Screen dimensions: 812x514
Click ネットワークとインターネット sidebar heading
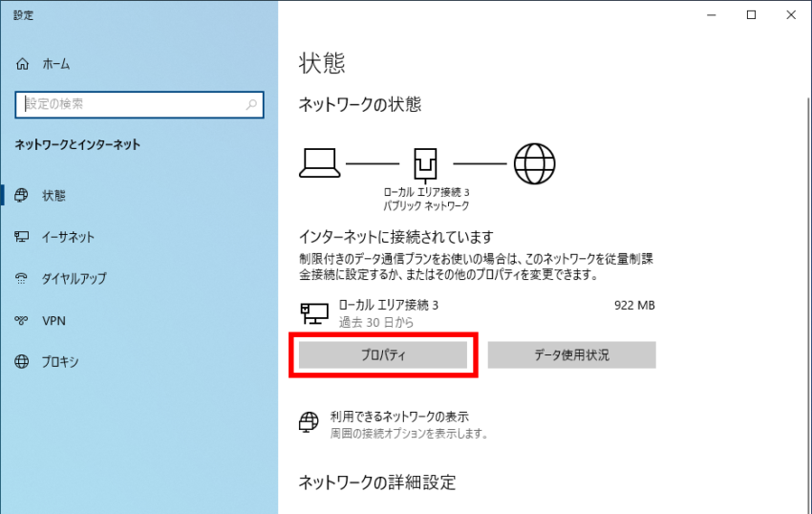click(77, 144)
